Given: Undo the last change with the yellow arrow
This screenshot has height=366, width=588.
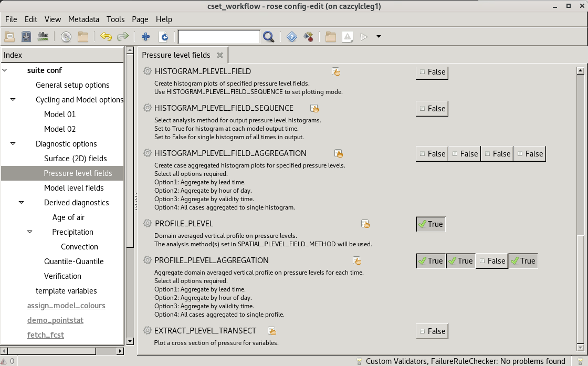Looking at the screenshot, I should click(x=106, y=37).
